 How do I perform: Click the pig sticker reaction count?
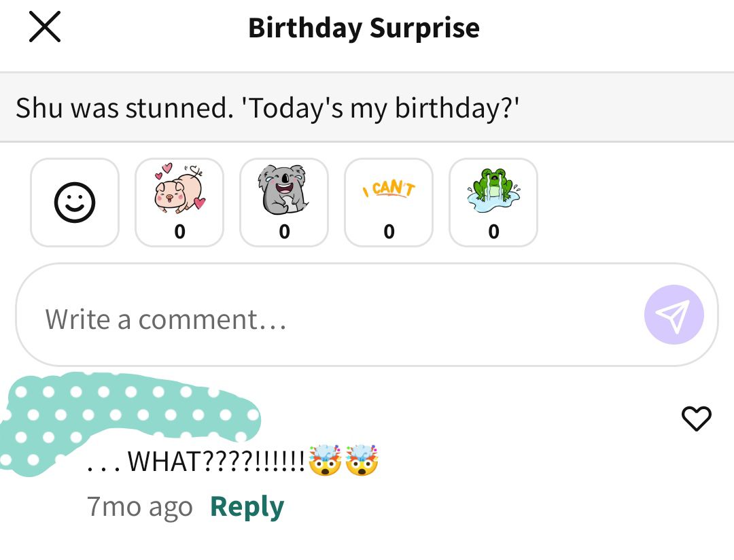point(179,232)
